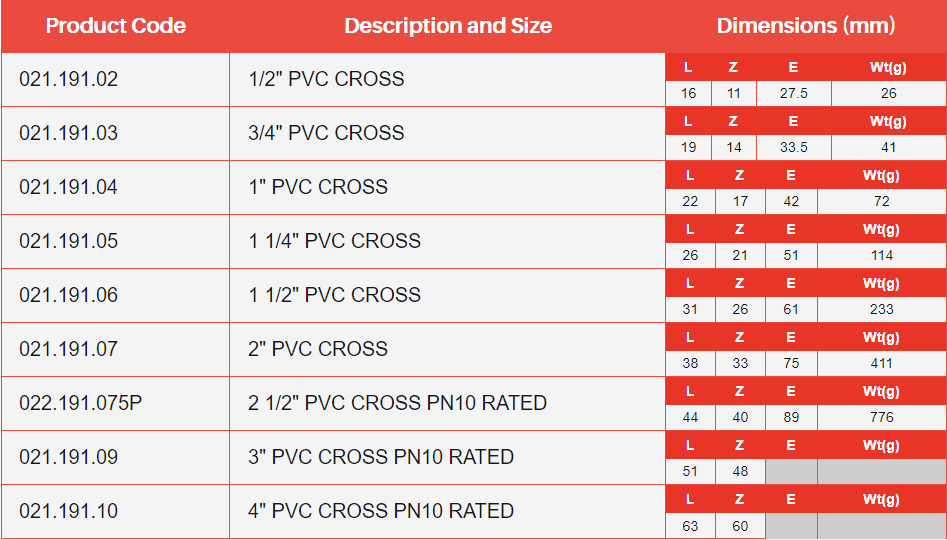Select the E dimension value 27.5
This screenshot has height=540, width=947.
pyautogui.click(x=793, y=93)
